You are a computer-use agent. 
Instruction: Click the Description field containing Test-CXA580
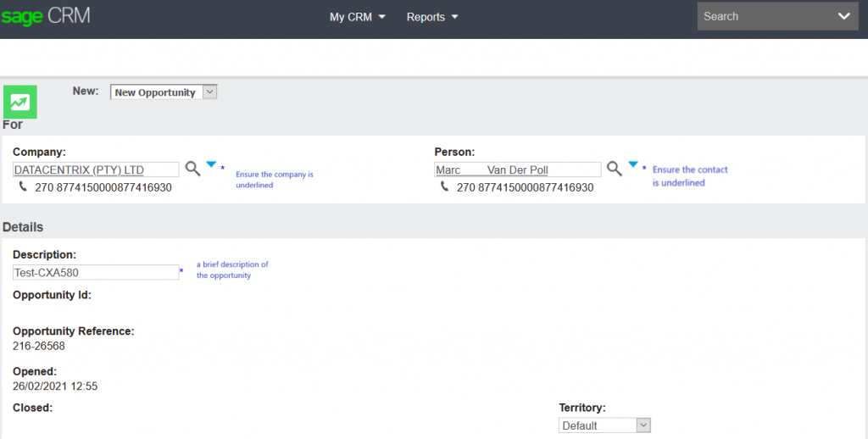[95, 272]
